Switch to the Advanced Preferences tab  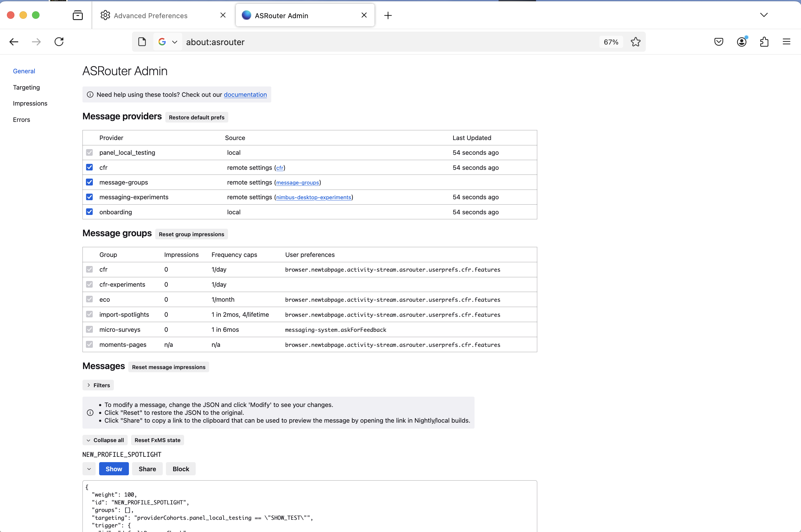[151, 15]
